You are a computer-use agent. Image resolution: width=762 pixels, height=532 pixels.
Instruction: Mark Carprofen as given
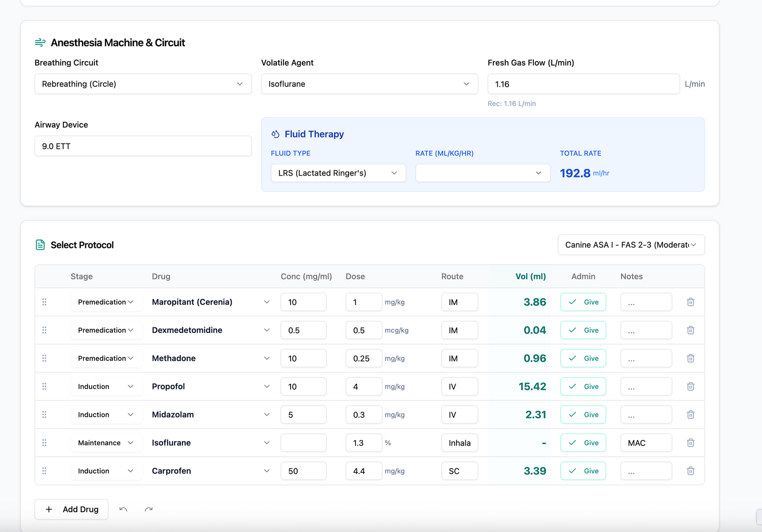click(x=583, y=471)
